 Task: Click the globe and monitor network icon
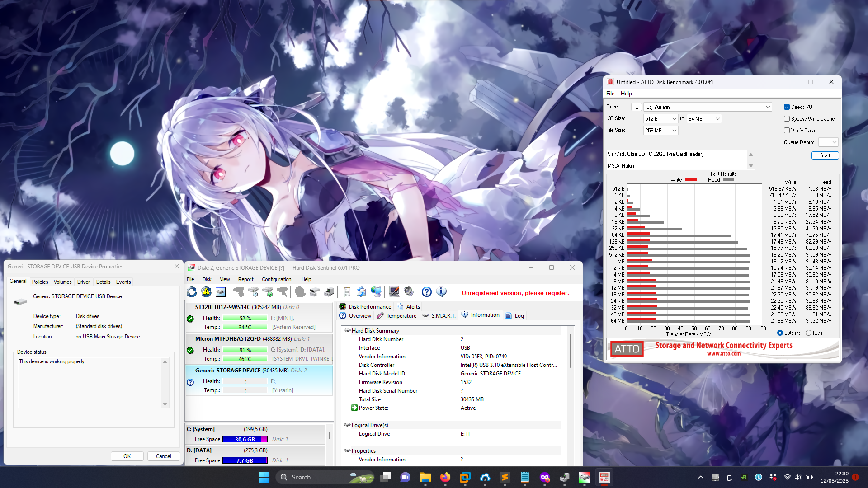376,292
